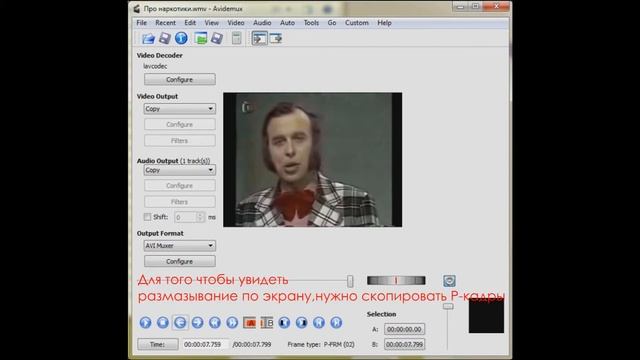Screen dimensions: 640x360
Task: Click the Load project icon with green folder
Action: tap(200, 38)
